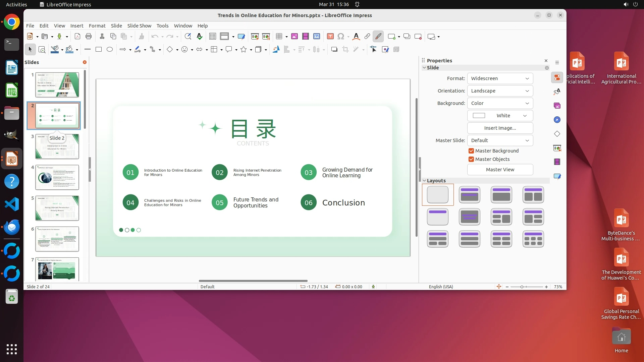Viewport: 644px width, 362px height.
Task: Click the Insert Image... button
Action: tap(500, 128)
